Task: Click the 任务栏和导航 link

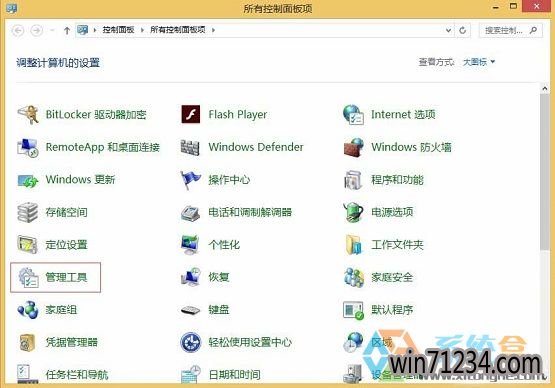Action: [77, 375]
